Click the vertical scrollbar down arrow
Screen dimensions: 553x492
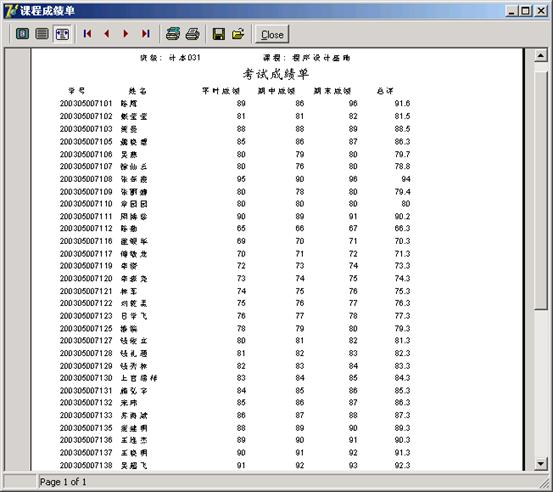(x=541, y=463)
